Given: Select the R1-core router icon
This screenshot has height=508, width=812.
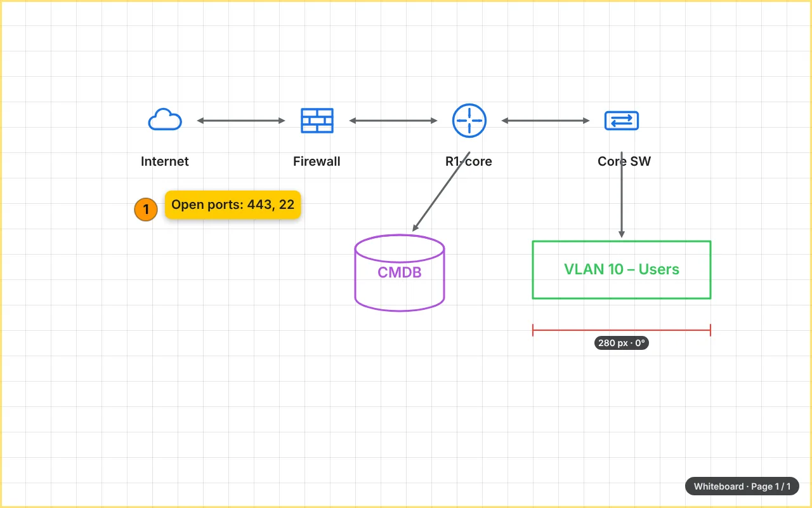Looking at the screenshot, I should click(x=469, y=121).
